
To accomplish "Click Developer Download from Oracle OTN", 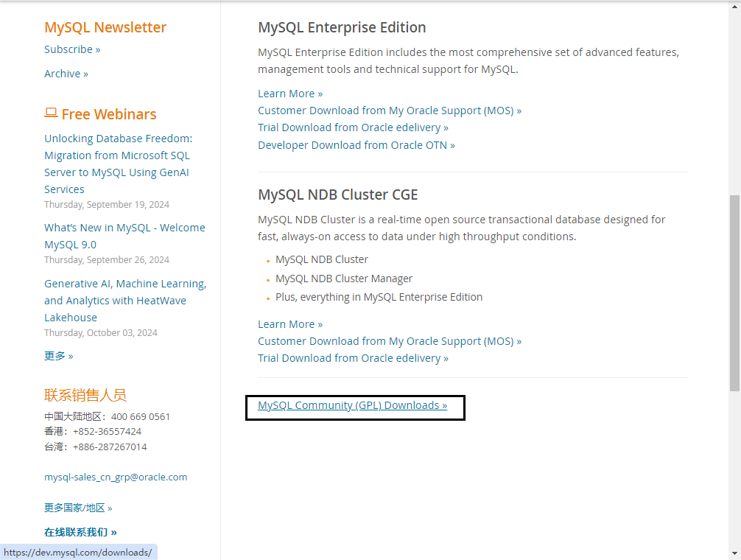I will [x=357, y=145].
